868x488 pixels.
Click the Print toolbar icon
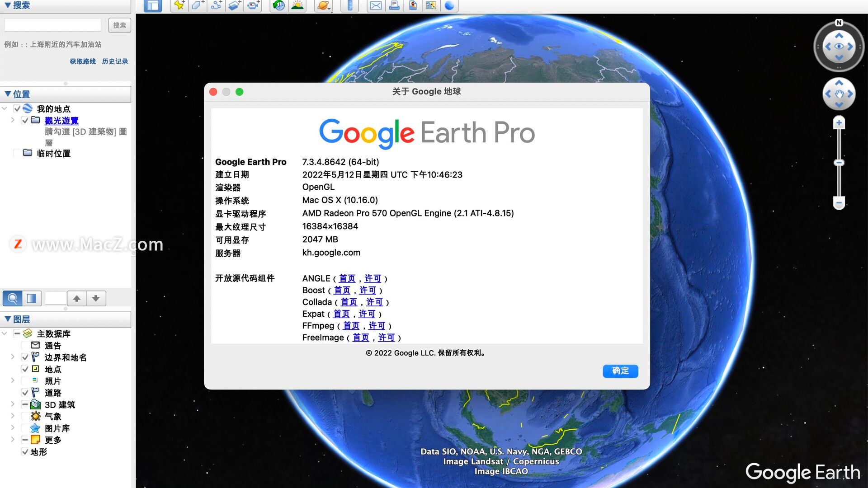(394, 5)
